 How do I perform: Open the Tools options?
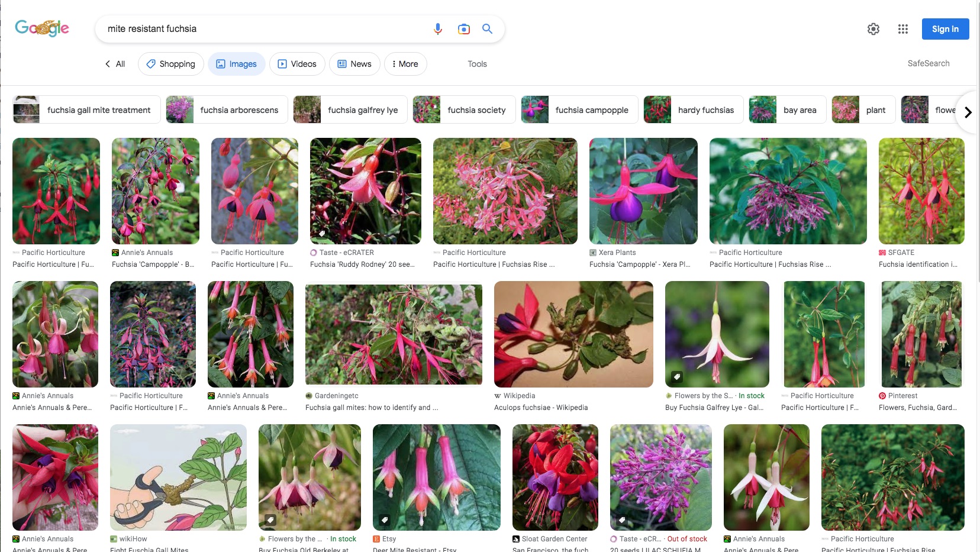click(x=477, y=64)
